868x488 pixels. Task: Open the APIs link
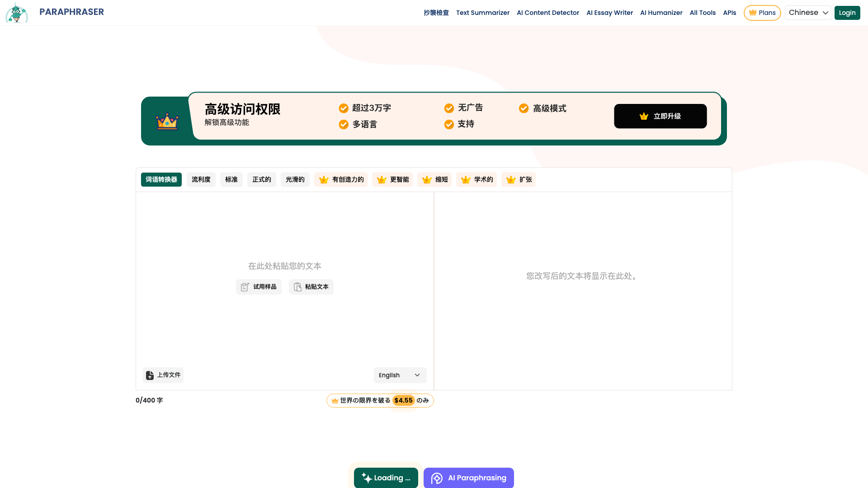click(730, 13)
